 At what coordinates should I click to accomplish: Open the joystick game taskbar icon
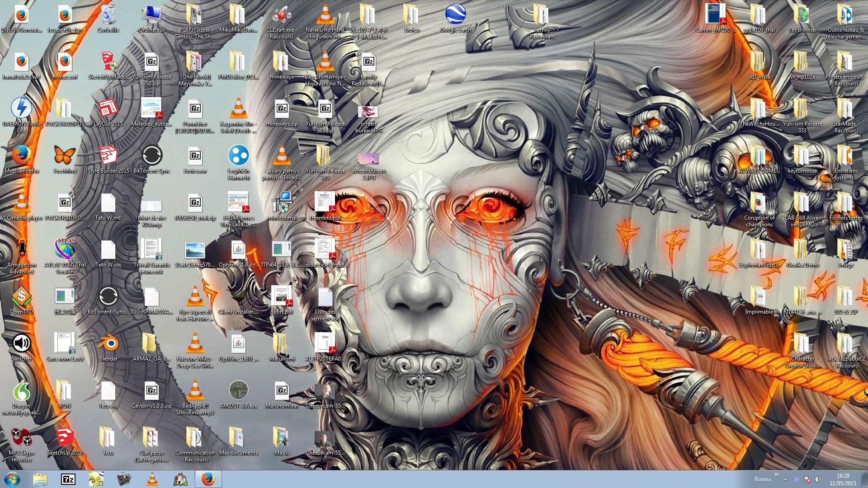point(124,479)
